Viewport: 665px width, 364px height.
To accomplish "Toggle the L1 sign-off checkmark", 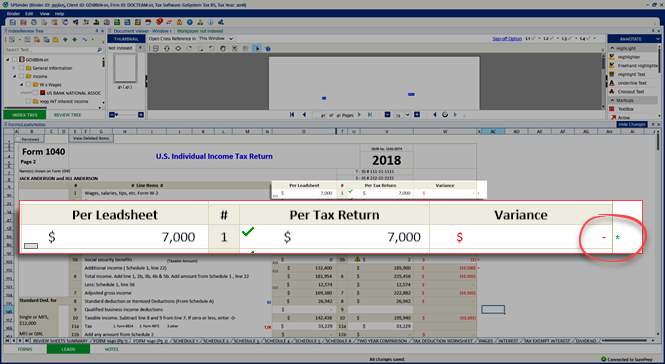I will click(533, 39).
